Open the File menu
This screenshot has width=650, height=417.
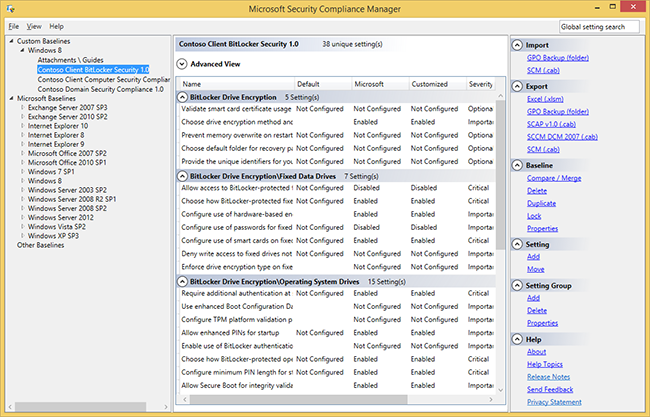coord(13,26)
